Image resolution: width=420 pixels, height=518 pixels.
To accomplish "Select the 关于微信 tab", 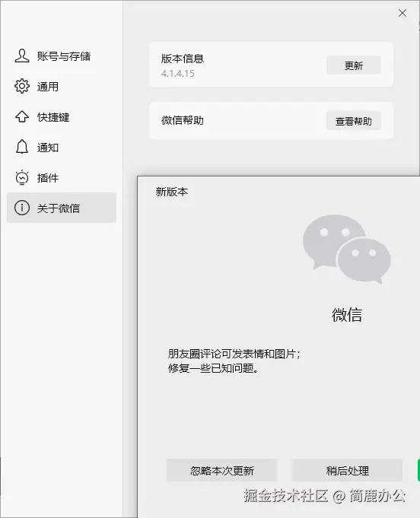I will coord(62,208).
